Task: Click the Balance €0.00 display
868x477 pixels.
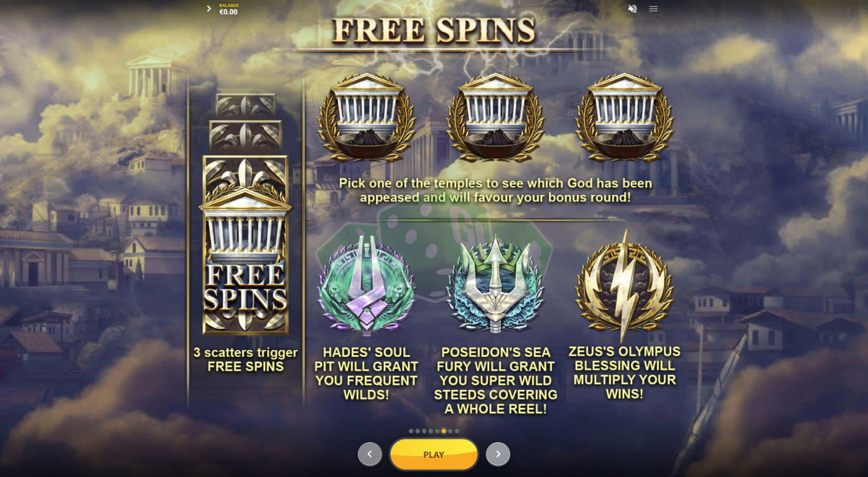Action: (229, 9)
